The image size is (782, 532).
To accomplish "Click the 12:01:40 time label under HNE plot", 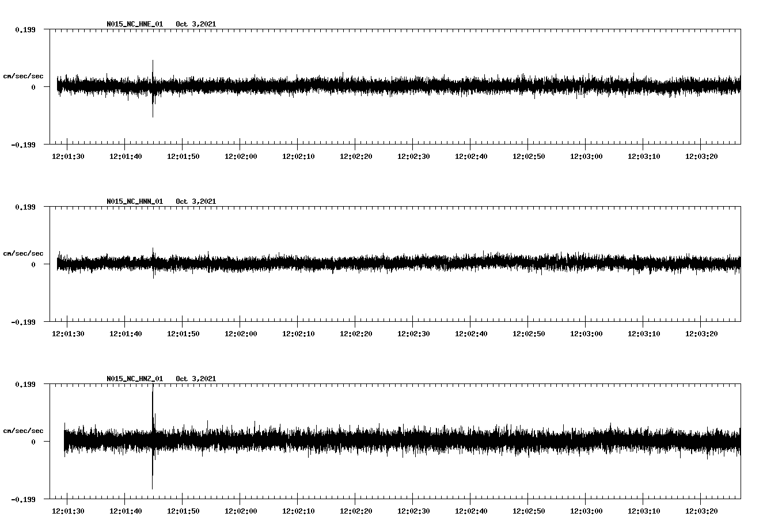I will click(x=126, y=157).
